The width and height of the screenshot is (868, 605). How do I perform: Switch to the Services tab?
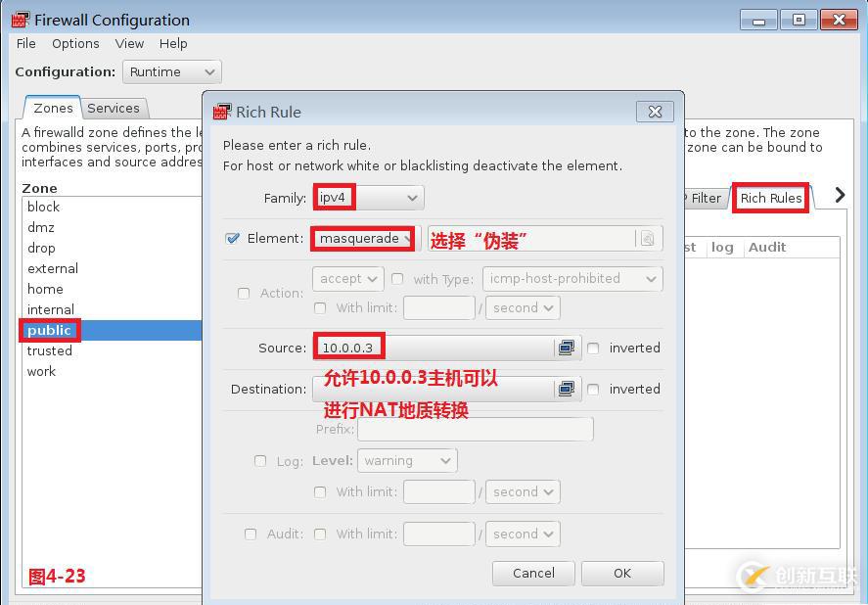tap(114, 108)
